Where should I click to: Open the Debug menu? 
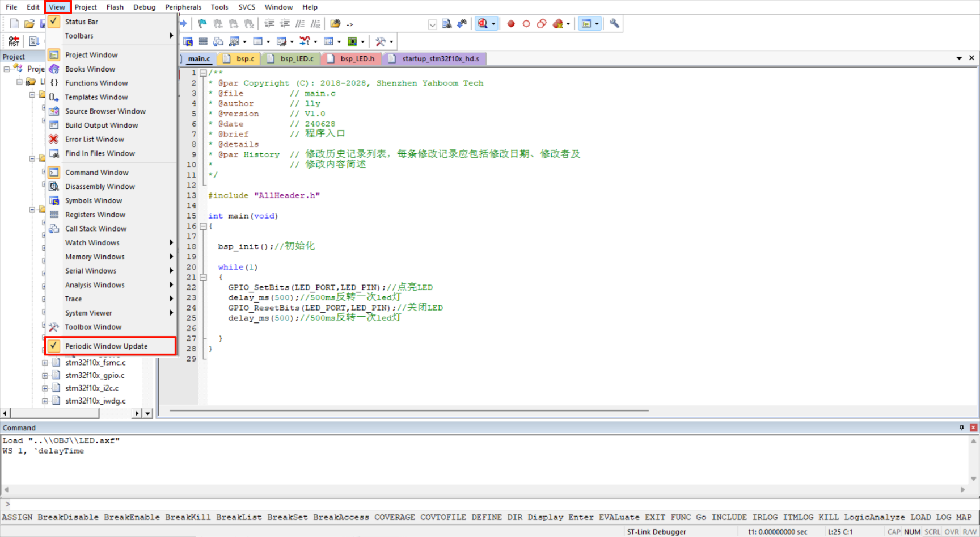tap(144, 7)
